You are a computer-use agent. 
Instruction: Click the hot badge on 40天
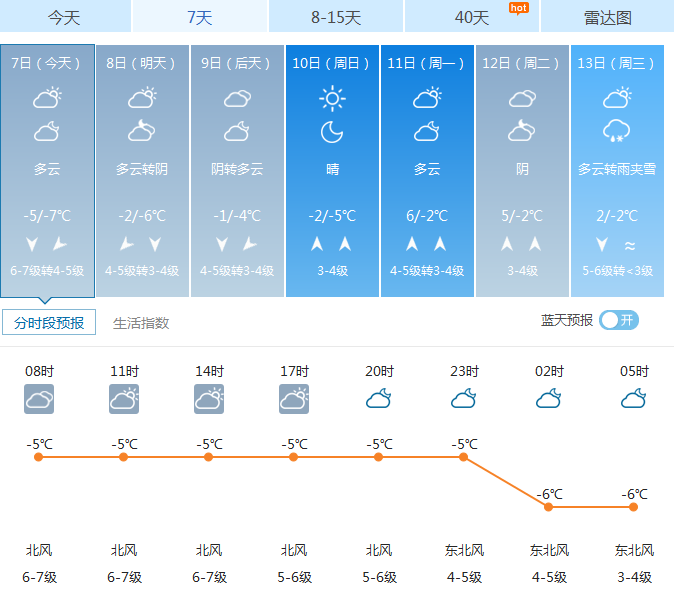(x=518, y=8)
